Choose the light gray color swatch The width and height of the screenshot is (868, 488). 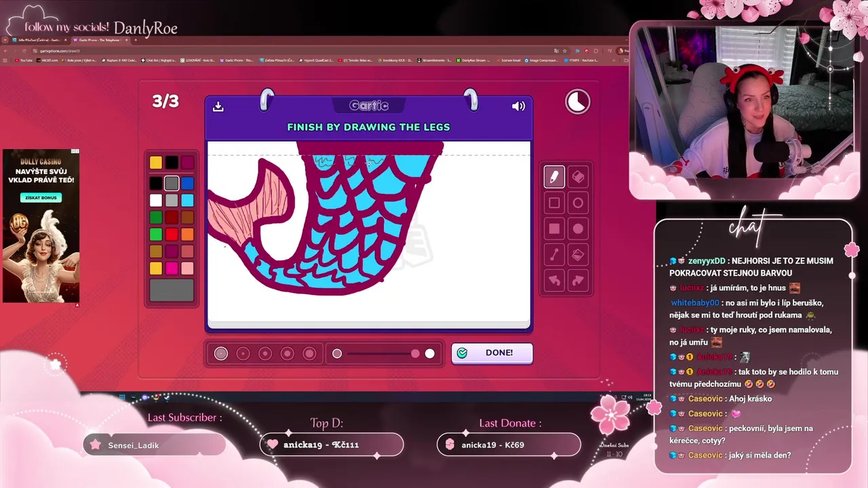tap(172, 200)
